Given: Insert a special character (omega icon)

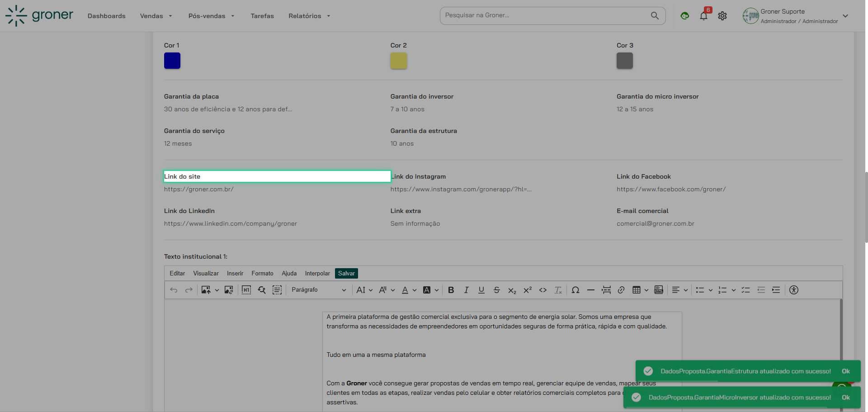Looking at the screenshot, I should click(576, 290).
